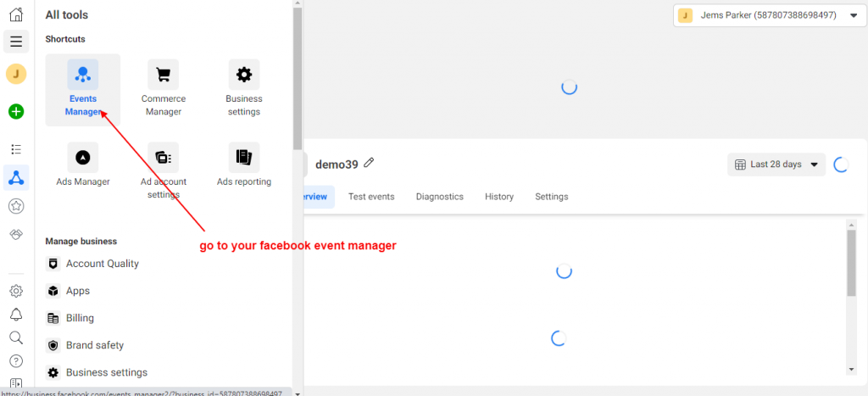Open Business settings under Manage business
This screenshot has height=396, width=868.
(x=107, y=372)
